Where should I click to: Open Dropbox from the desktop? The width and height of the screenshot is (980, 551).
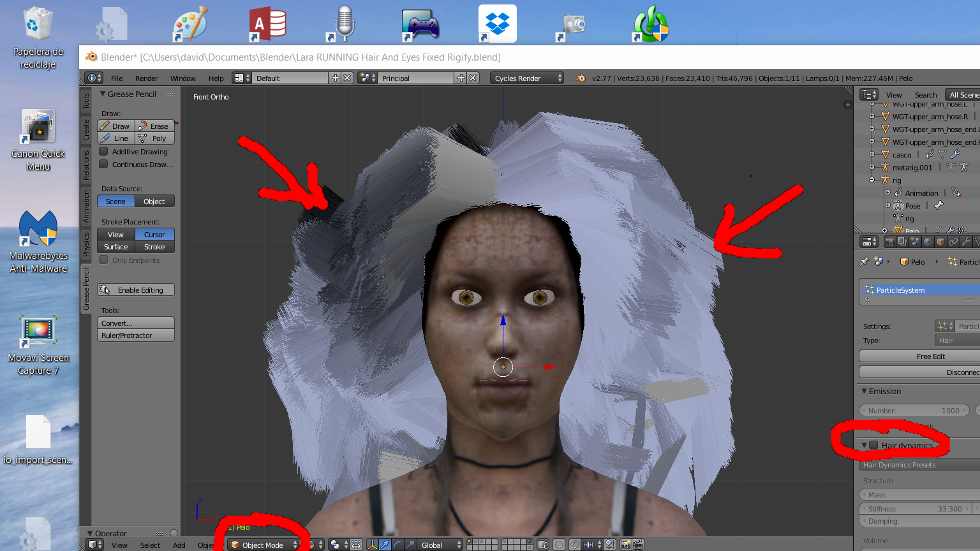click(x=498, y=24)
